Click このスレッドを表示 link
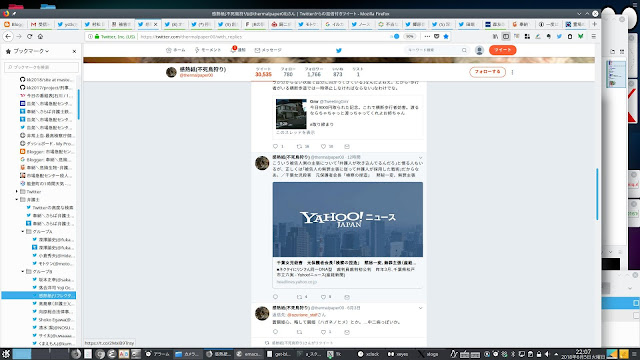Image resolution: width=640 pixels, height=360 pixels. 295,133
